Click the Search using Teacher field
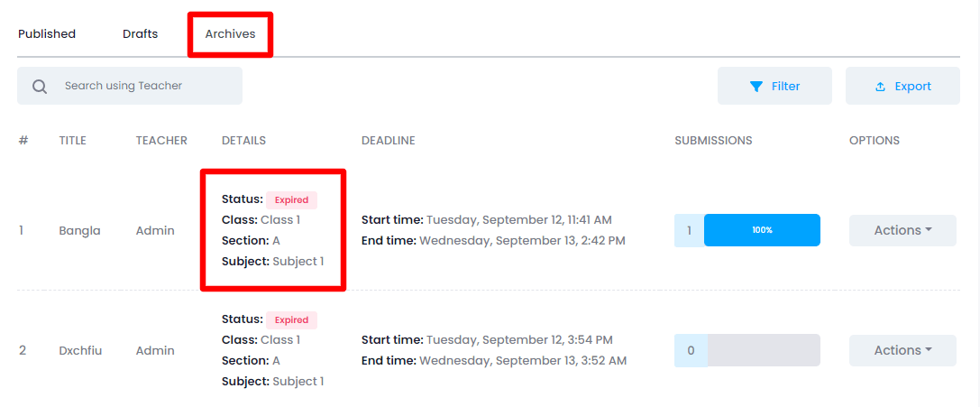The height and width of the screenshot is (407, 980). tap(144, 86)
